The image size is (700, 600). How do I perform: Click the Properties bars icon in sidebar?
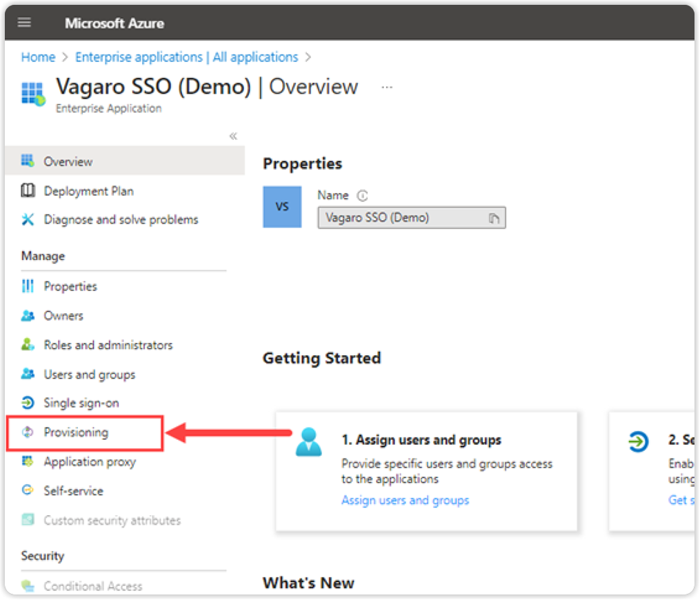[28, 286]
